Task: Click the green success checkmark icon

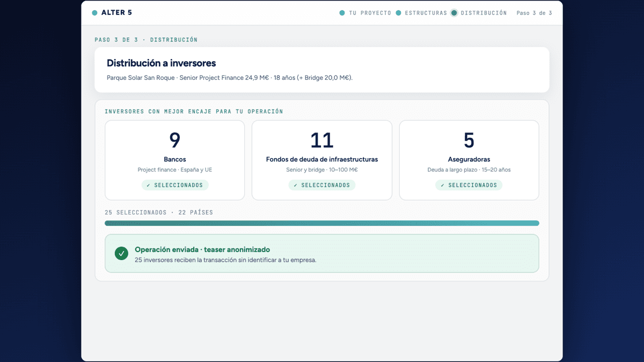Action: 121,253
